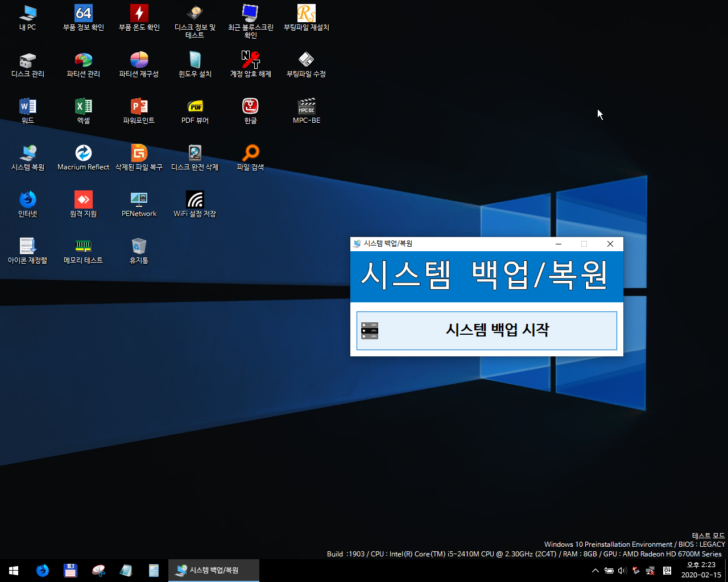Minimize the 시스템 백업/복원 window

click(559, 244)
